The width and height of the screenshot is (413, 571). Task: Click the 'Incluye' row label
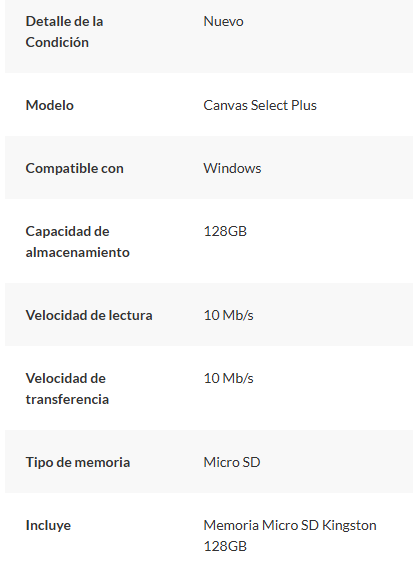click(48, 525)
